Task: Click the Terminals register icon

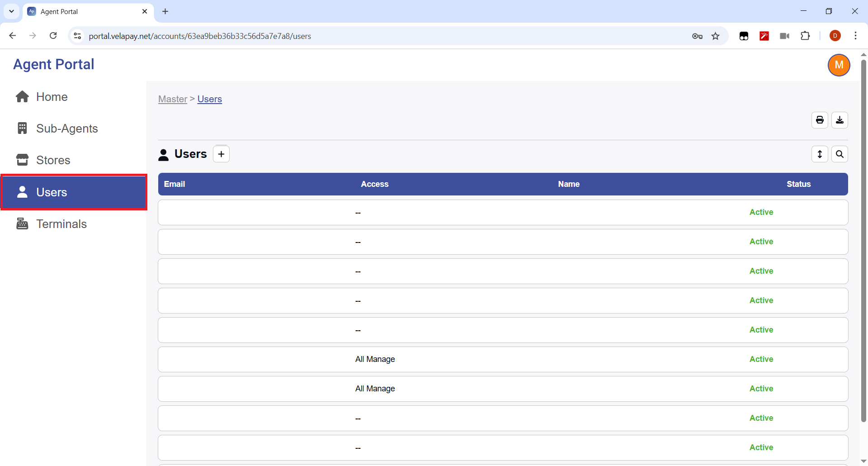Action: 22,224
